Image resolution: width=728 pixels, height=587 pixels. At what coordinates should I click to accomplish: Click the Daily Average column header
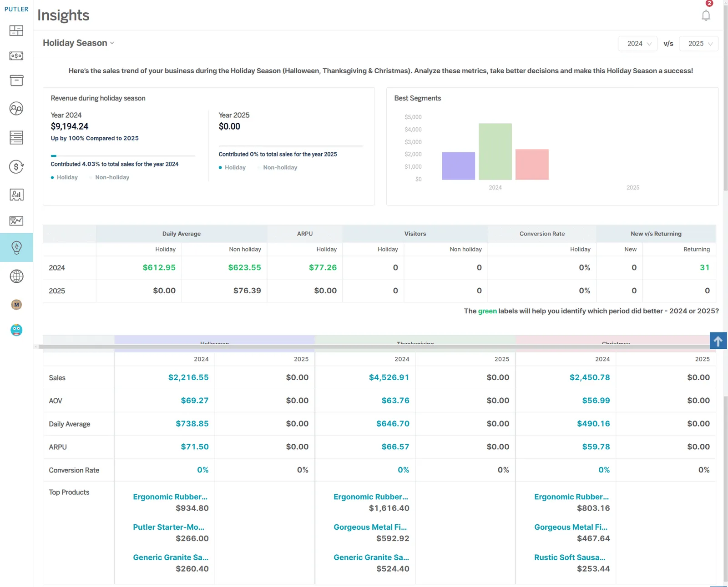point(182,234)
